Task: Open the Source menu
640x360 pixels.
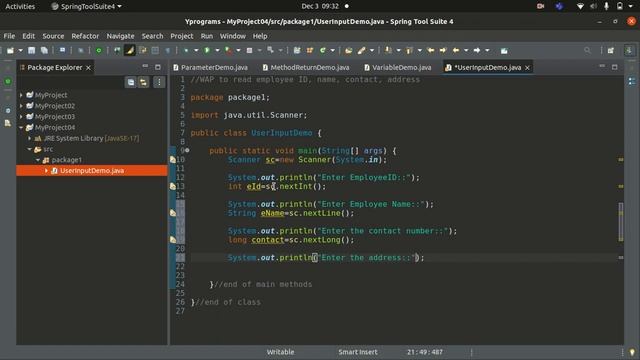Action: 53,36
